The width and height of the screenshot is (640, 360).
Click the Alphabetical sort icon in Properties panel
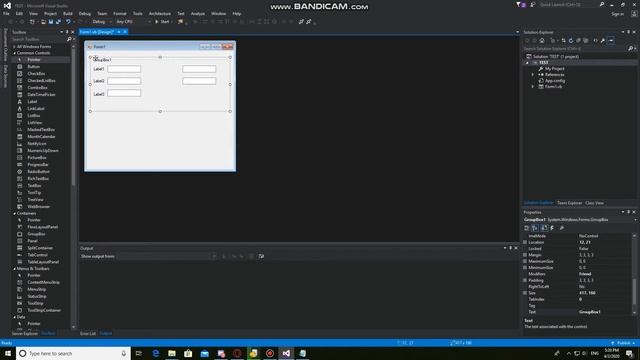[535, 228]
